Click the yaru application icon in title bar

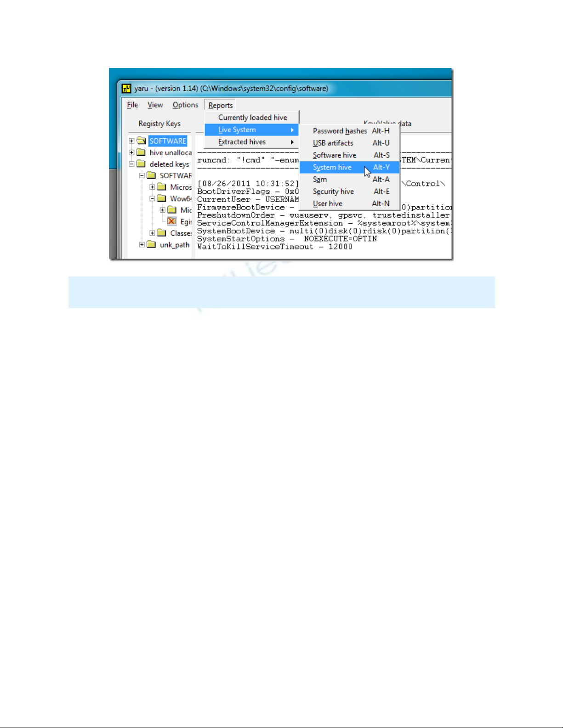point(126,89)
